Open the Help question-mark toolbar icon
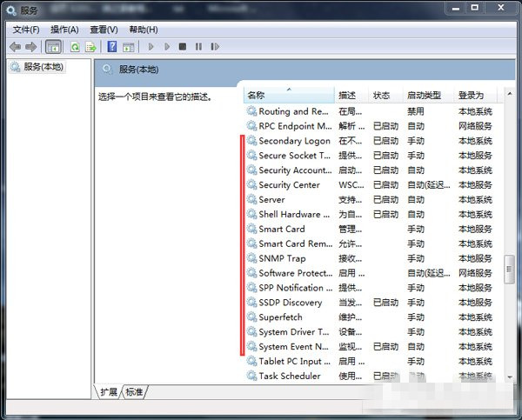This screenshot has width=522, height=420. point(112,47)
